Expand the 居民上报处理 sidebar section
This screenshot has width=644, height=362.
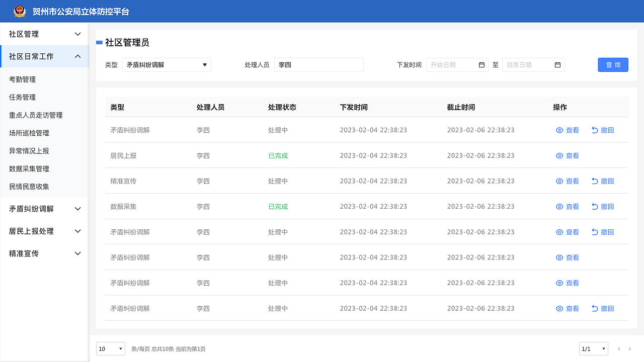[x=44, y=231]
